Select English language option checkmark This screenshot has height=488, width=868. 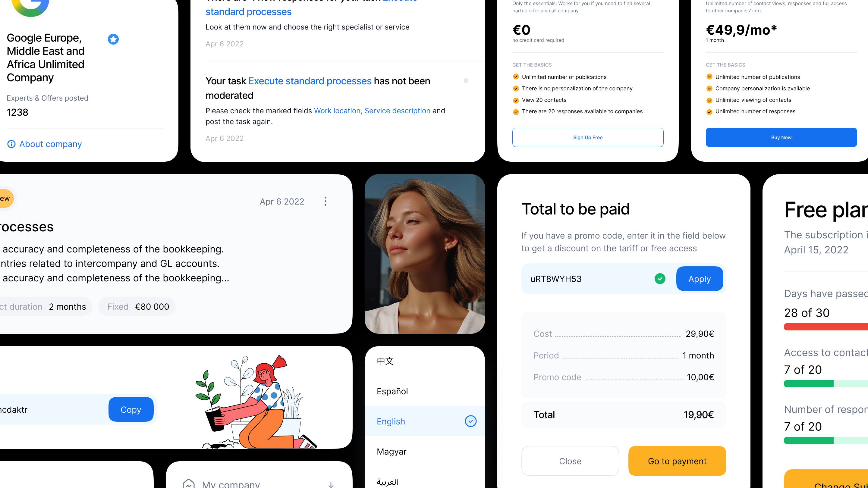click(470, 421)
